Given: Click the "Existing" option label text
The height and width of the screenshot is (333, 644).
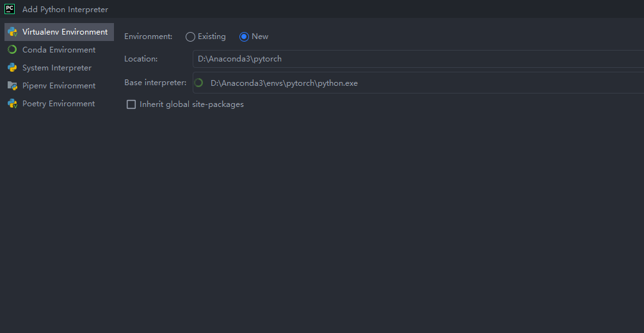Looking at the screenshot, I should tap(211, 37).
